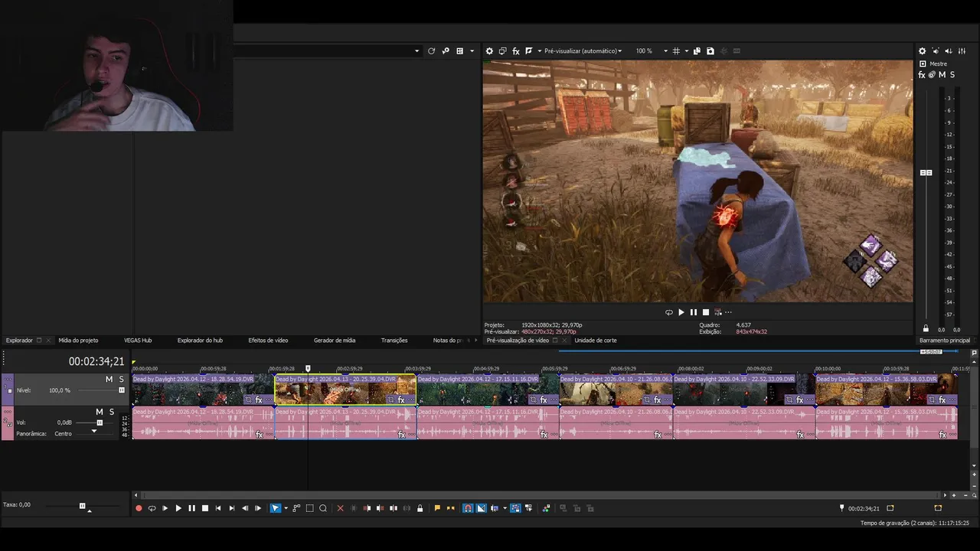Toggle preview on external monitor

[503, 51]
